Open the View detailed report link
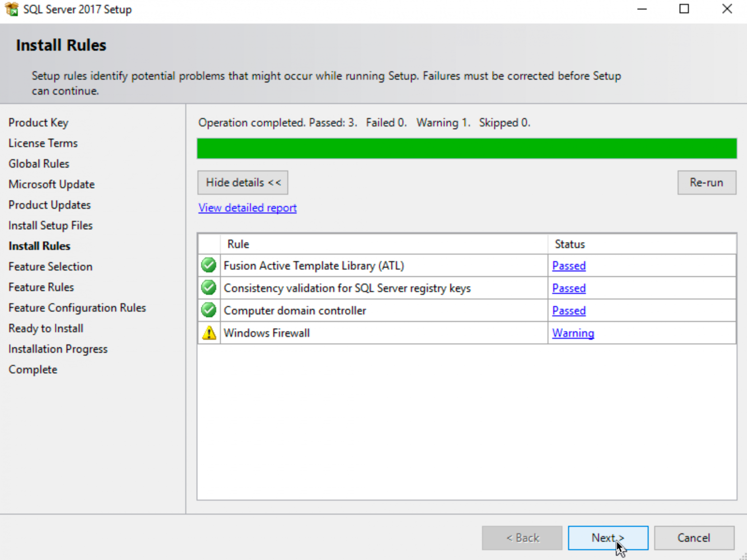This screenshot has height=560, width=747. (x=247, y=208)
